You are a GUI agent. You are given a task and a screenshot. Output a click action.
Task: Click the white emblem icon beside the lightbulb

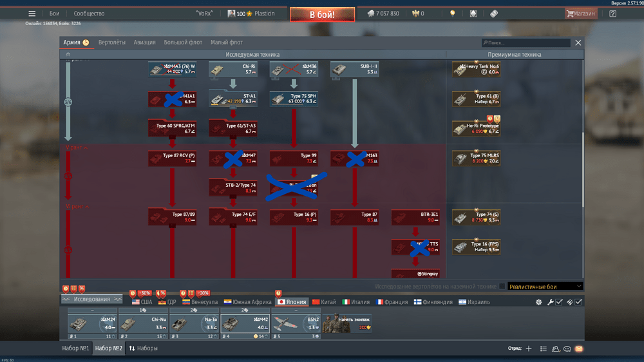(x=473, y=14)
